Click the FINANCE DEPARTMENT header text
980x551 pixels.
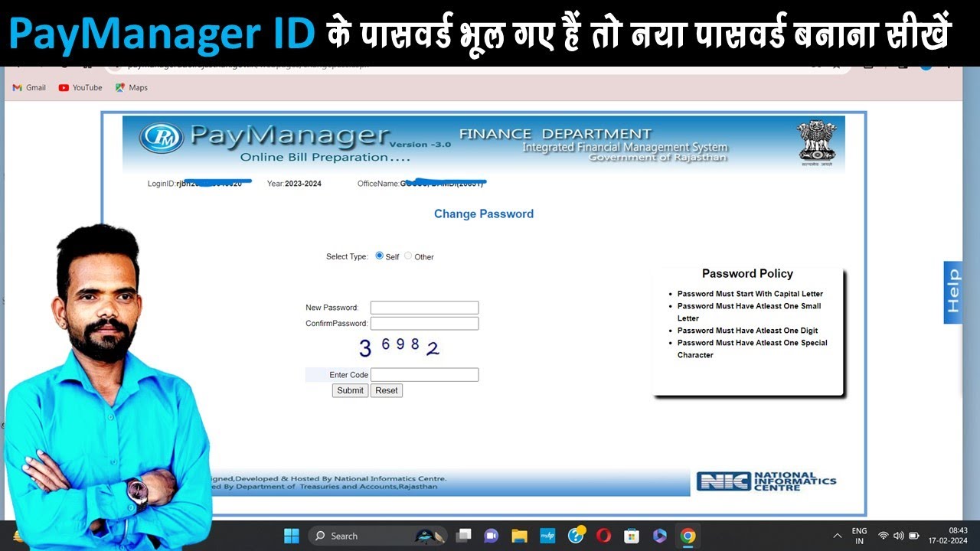[x=555, y=135]
